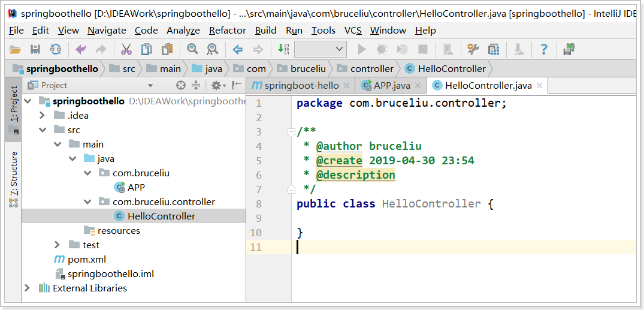Click the Run with Coverage icon

pos(403,50)
